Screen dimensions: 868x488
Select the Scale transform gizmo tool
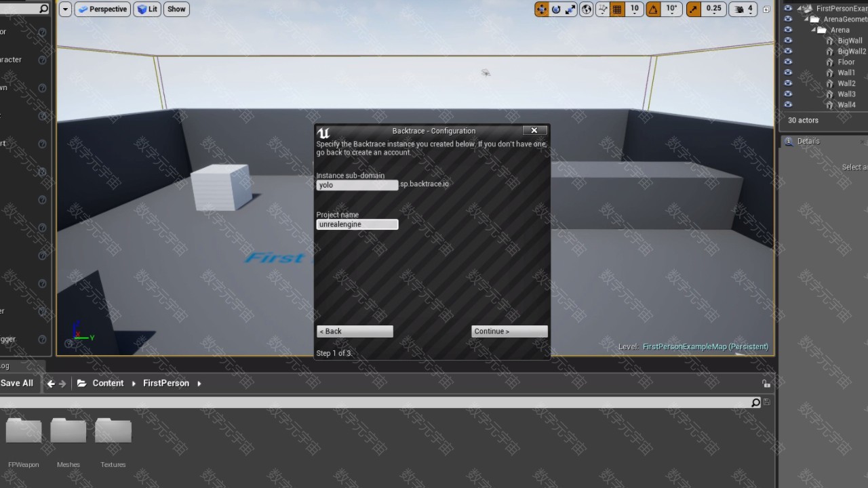click(570, 9)
